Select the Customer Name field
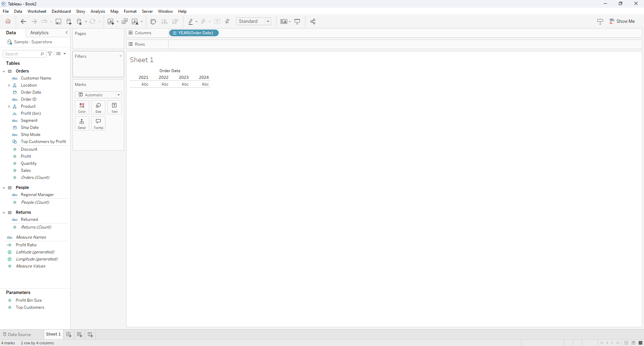The image size is (644, 346). coord(36,78)
